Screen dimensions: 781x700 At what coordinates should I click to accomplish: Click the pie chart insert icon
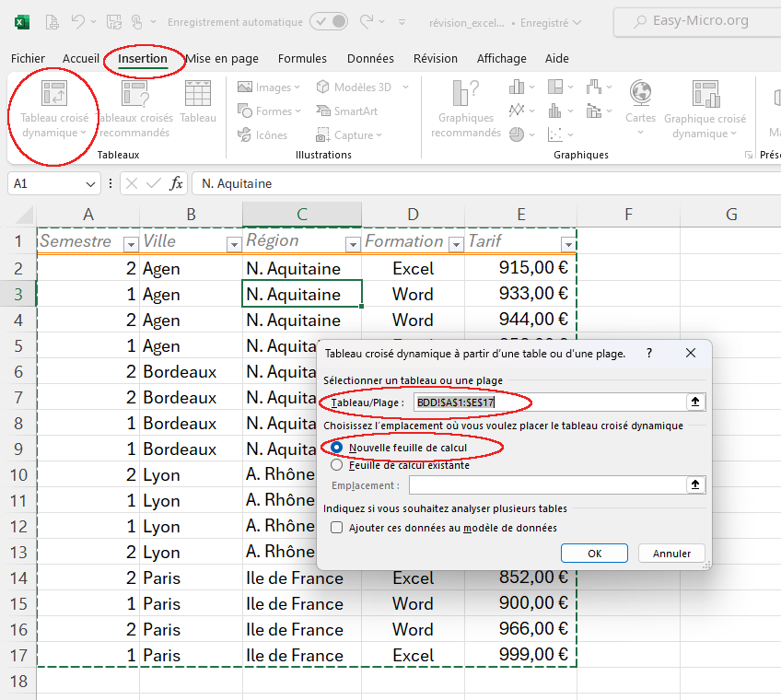click(x=517, y=134)
